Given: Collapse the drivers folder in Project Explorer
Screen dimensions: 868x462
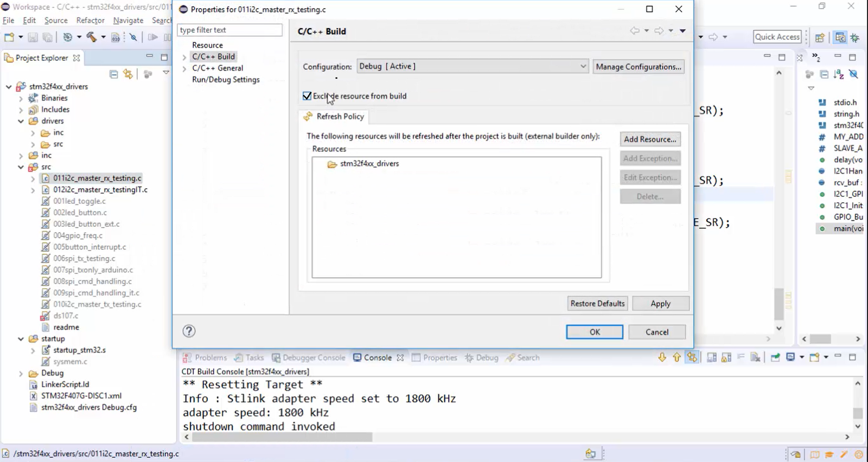Looking at the screenshot, I should pos(21,121).
